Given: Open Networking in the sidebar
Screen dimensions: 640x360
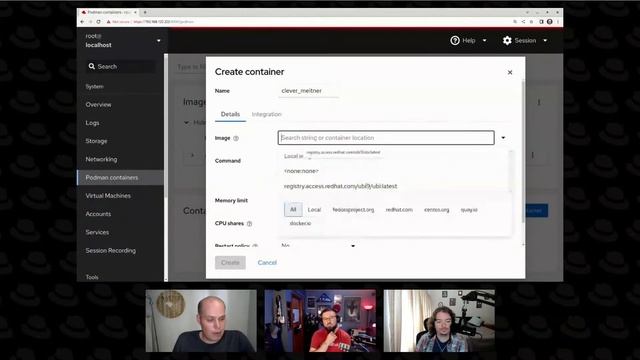Looking at the screenshot, I should click(101, 159).
